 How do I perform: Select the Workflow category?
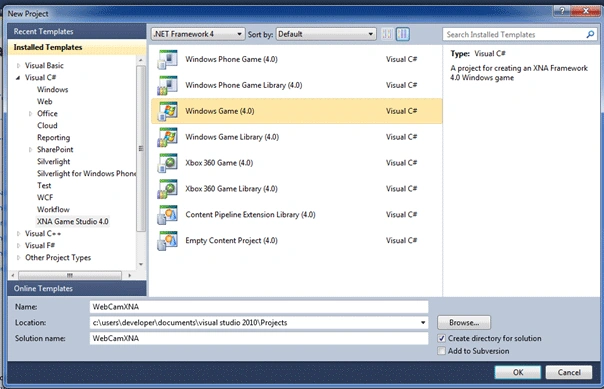(53, 210)
